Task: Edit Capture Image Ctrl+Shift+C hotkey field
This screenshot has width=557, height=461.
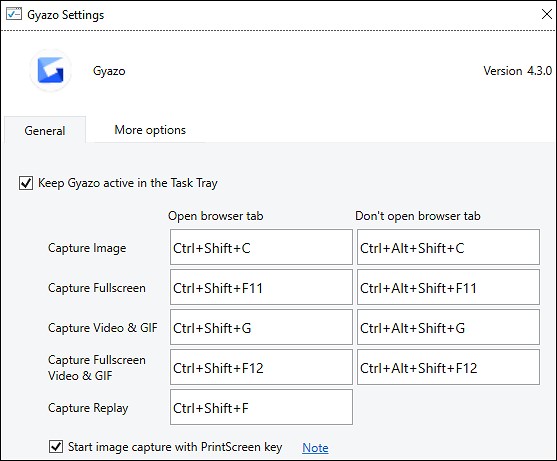Action: 261,247
